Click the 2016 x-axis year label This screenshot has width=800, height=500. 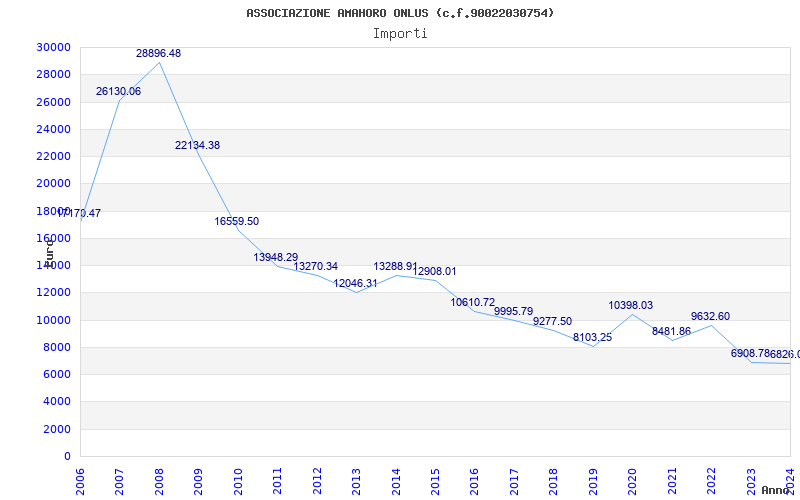(x=474, y=481)
